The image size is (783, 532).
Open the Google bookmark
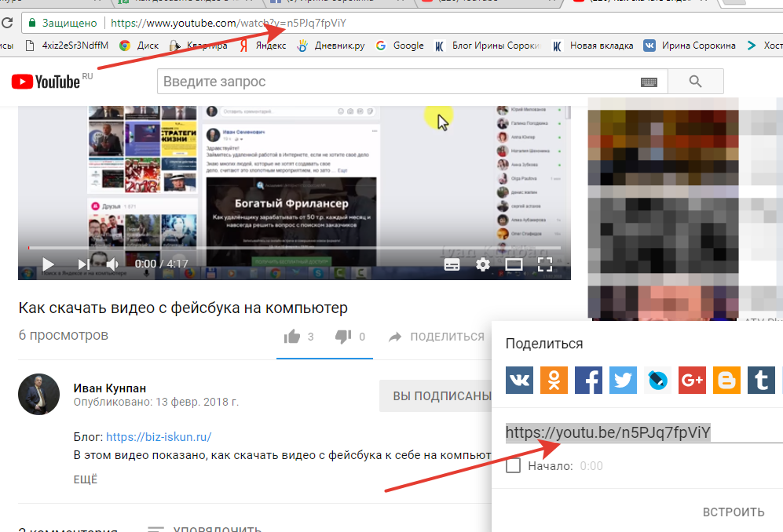pos(400,46)
